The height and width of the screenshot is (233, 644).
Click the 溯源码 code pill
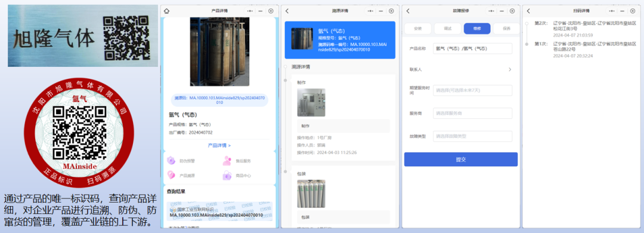pos(219,100)
